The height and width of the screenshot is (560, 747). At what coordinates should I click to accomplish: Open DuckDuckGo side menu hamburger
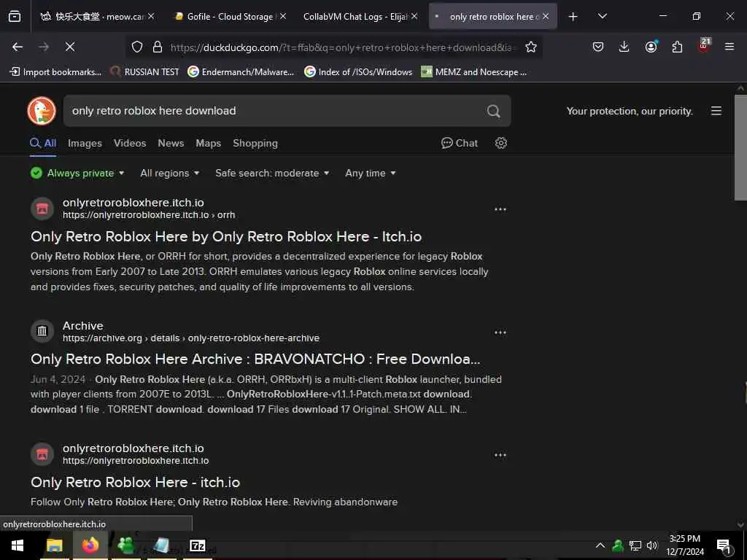point(716,111)
